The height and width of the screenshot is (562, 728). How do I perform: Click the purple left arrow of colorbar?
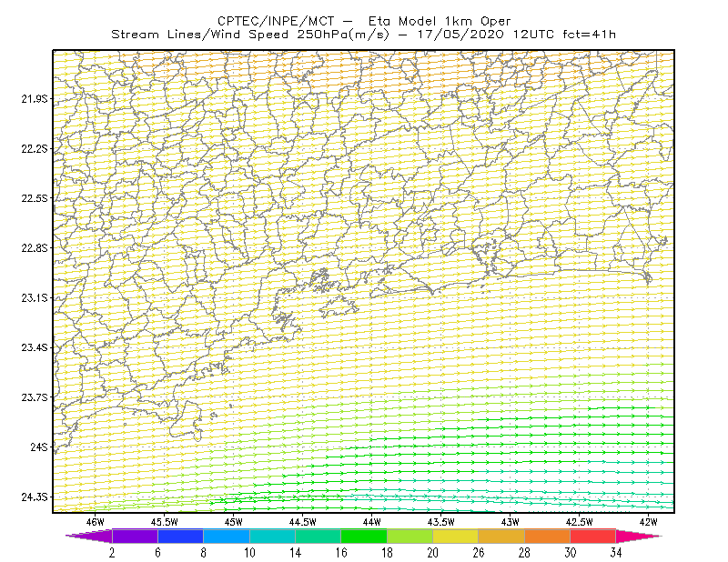coord(88,536)
